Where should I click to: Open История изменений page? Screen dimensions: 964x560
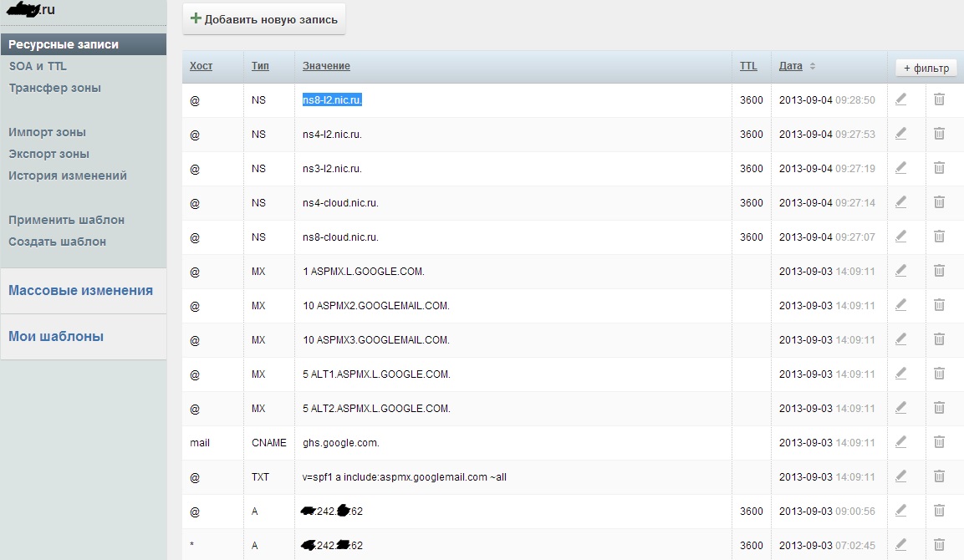coord(68,176)
